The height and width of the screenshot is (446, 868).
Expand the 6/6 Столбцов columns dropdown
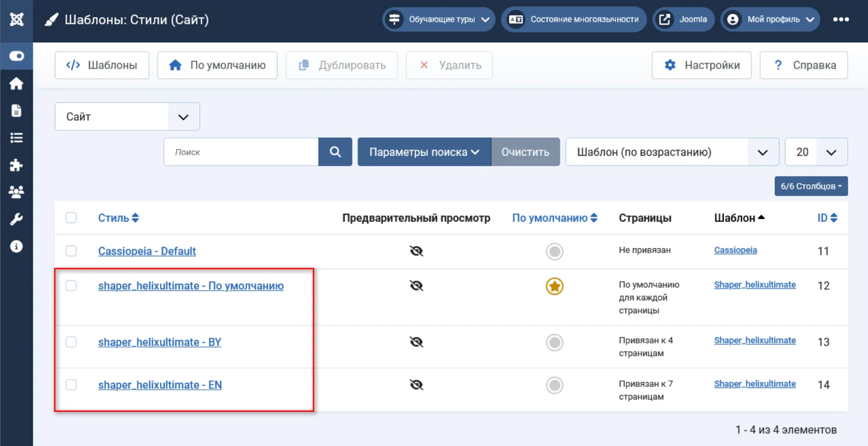pyautogui.click(x=811, y=186)
